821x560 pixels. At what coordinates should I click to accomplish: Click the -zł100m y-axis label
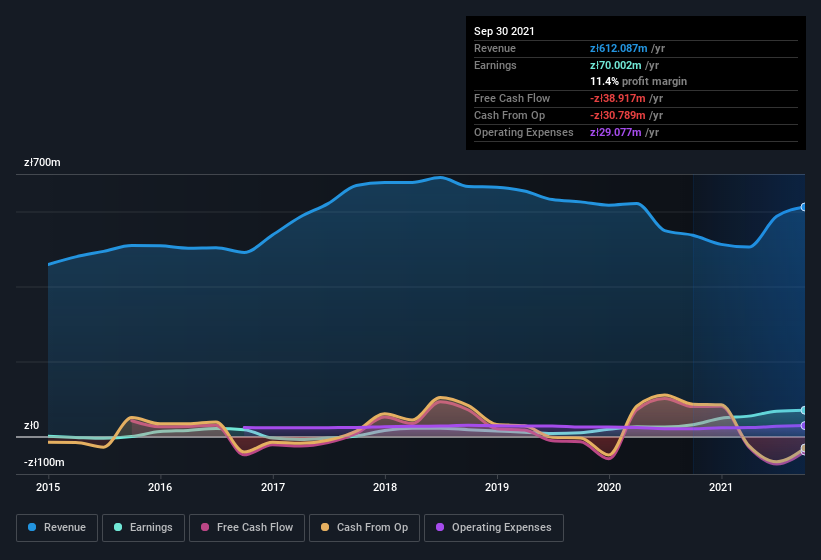tap(44, 462)
